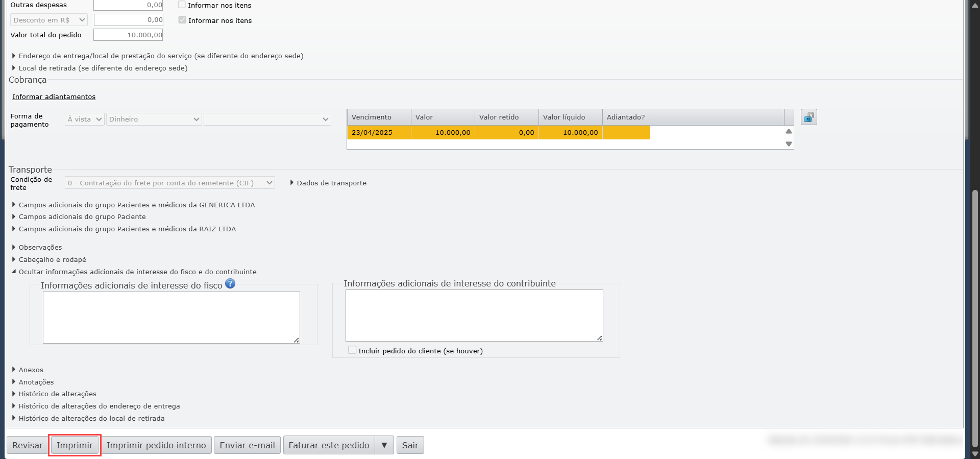Expand the 'Anexos' section

(28, 370)
